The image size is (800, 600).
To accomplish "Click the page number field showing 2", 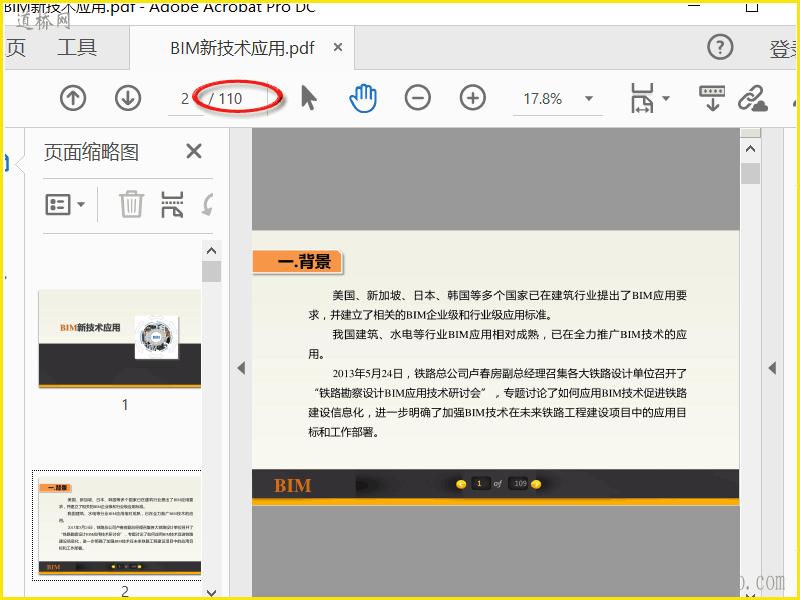I will [185, 98].
